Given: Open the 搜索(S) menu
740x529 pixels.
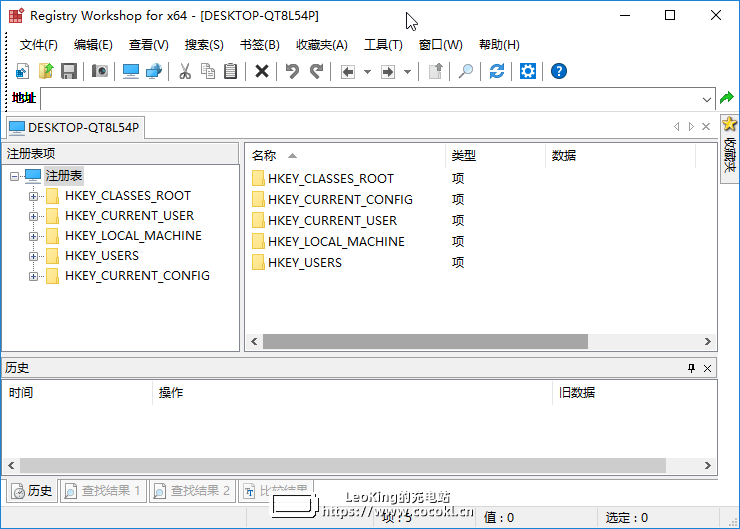Looking at the screenshot, I should 204,45.
